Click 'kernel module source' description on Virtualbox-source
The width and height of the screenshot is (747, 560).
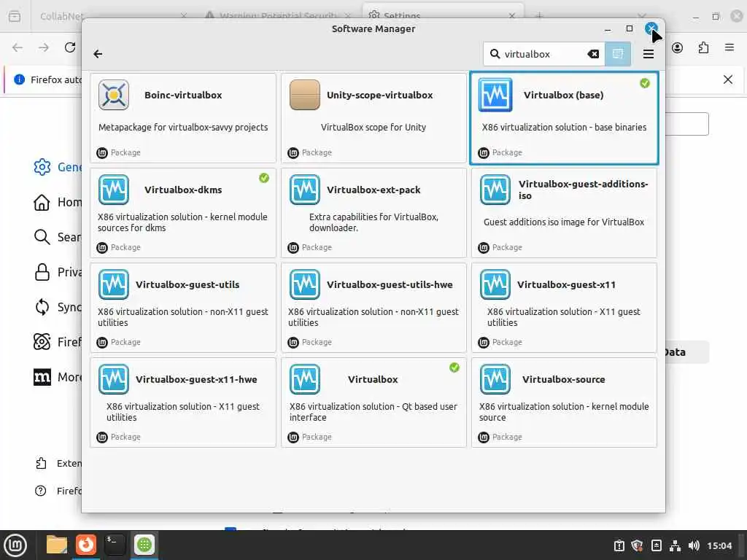click(x=564, y=412)
